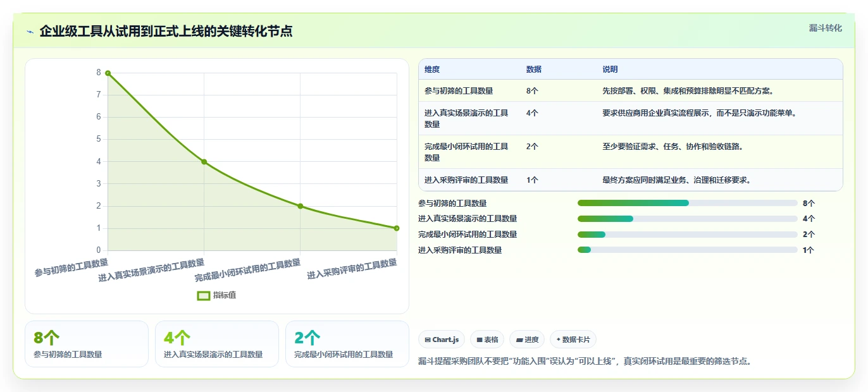The image size is (868, 392).
Task: Open the 4个 进入真实场景演示的工具数量 stat card
Action: (217, 344)
